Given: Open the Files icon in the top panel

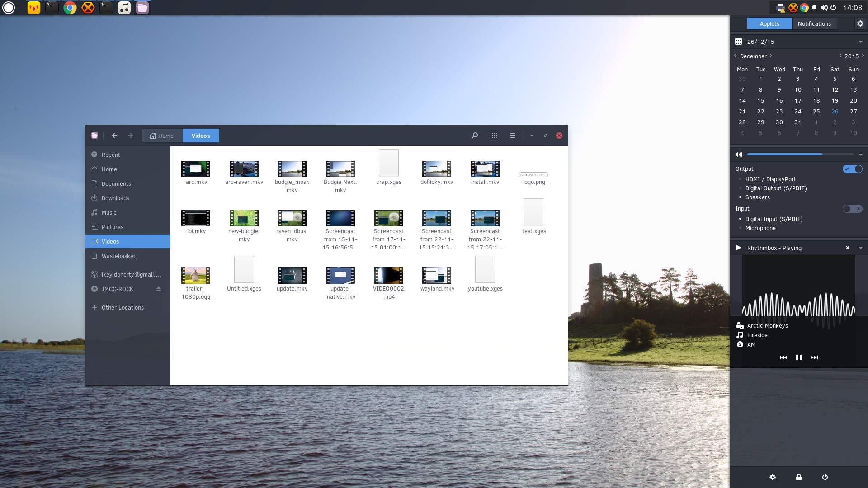Looking at the screenshot, I should (142, 8).
